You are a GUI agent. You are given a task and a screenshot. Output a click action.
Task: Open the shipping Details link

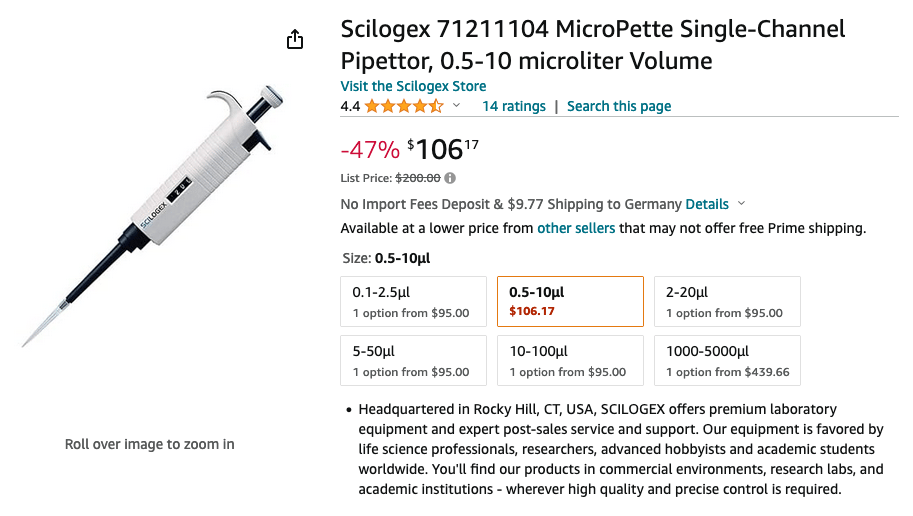point(707,204)
